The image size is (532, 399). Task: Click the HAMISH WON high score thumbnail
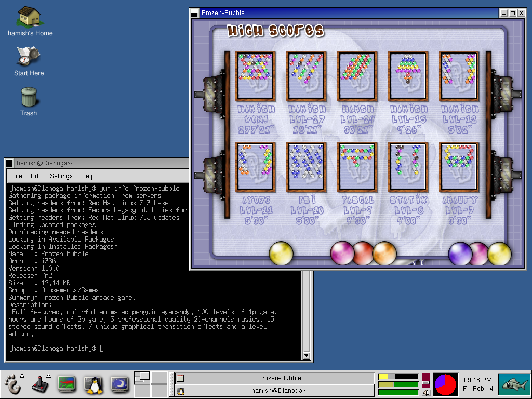(256, 76)
